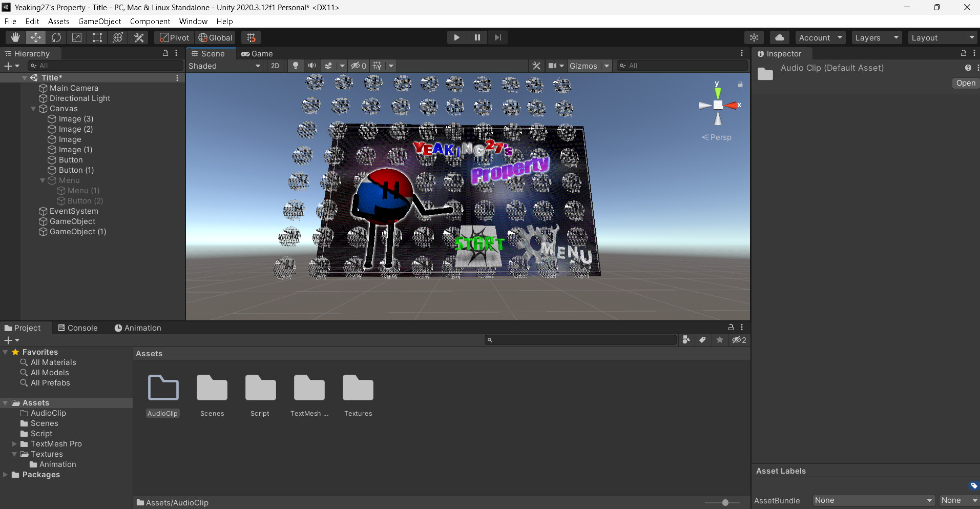The image size is (980, 509).
Task: Select the Rotate tool
Action: (x=56, y=37)
